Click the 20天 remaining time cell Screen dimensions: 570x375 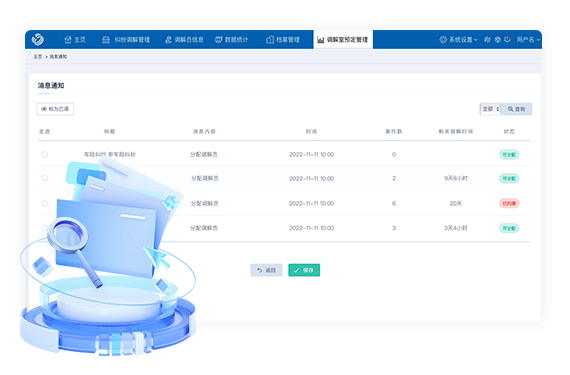455,203
